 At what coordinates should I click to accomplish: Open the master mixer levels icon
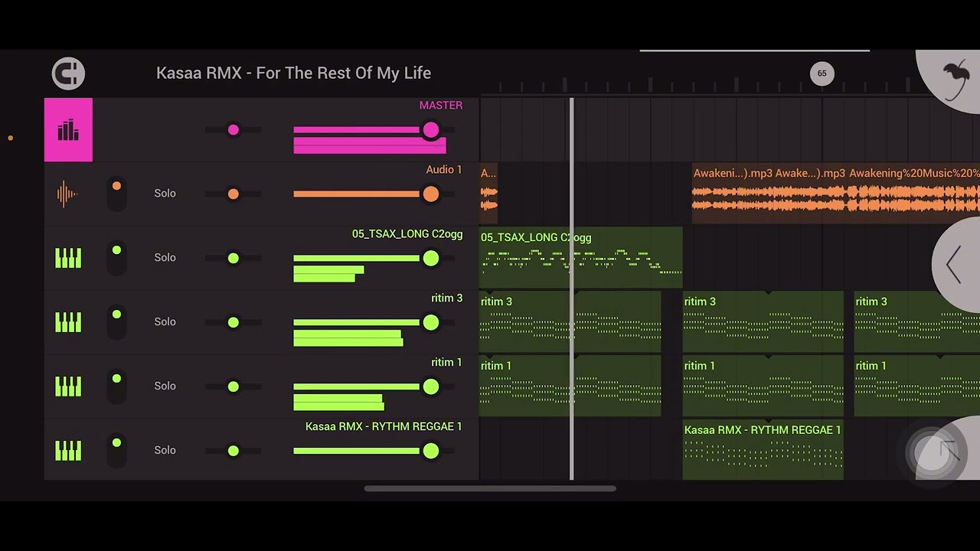[68, 130]
